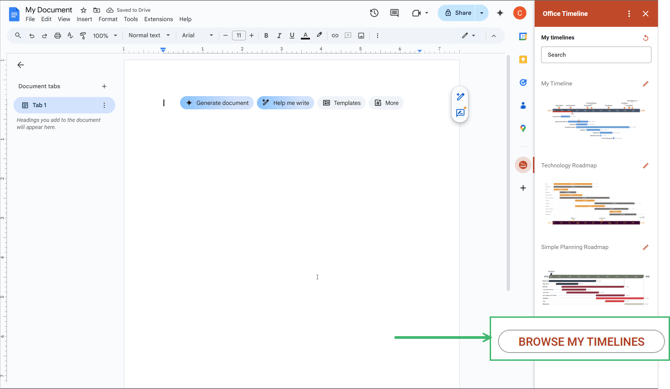Open the Help menu
Viewport: 670px width, 389px height.
(185, 19)
